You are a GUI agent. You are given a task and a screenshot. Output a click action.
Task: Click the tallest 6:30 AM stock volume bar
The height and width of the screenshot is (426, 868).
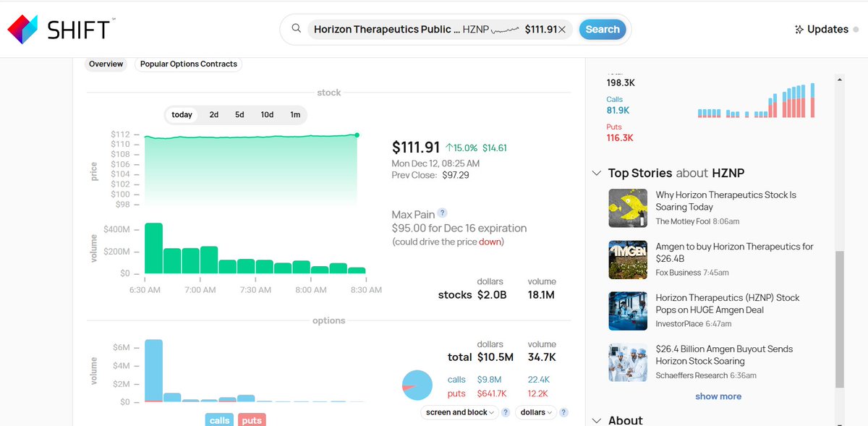click(x=153, y=248)
